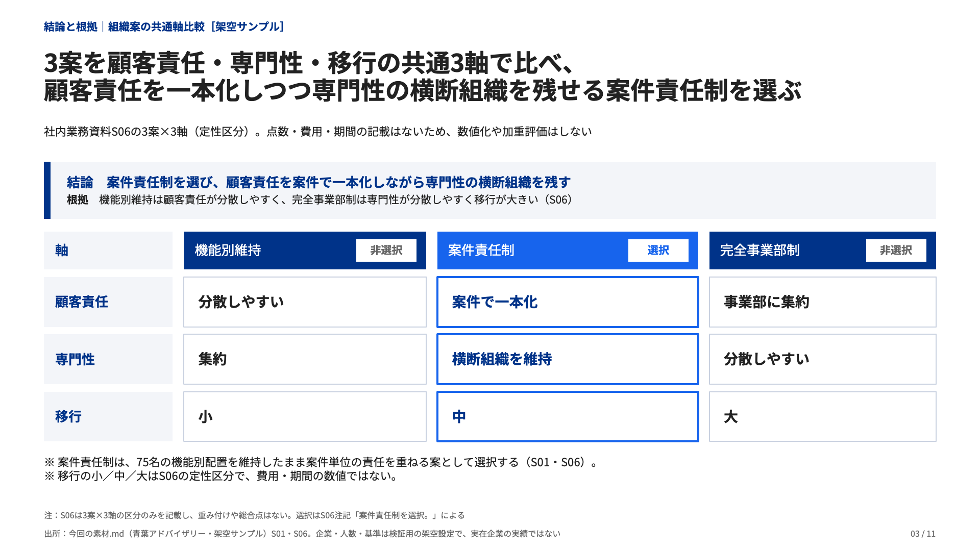This screenshot has height=551, width=980.
Task: Click the 案件で一本化 cell
Action: [x=568, y=302]
